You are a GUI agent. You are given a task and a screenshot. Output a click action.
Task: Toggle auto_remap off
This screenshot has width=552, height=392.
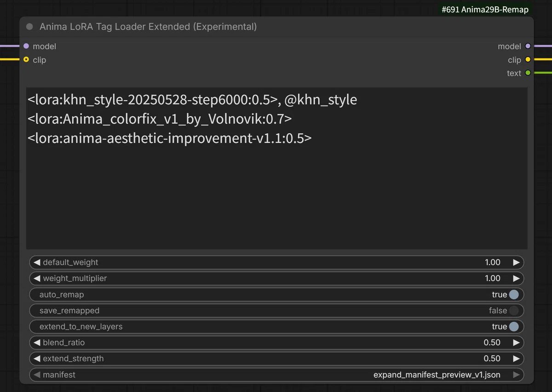pyautogui.click(x=514, y=294)
